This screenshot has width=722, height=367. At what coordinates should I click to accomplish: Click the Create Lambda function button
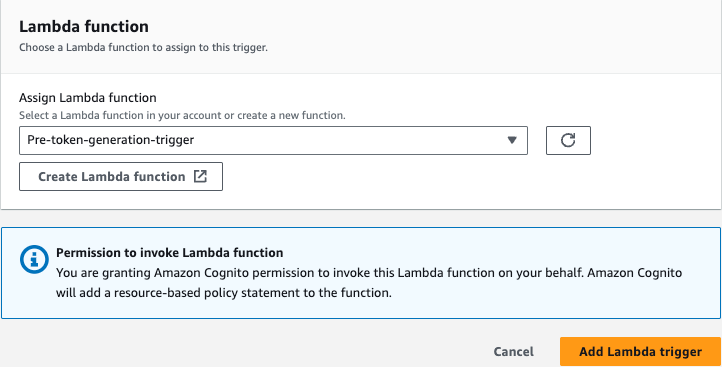point(121,176)
